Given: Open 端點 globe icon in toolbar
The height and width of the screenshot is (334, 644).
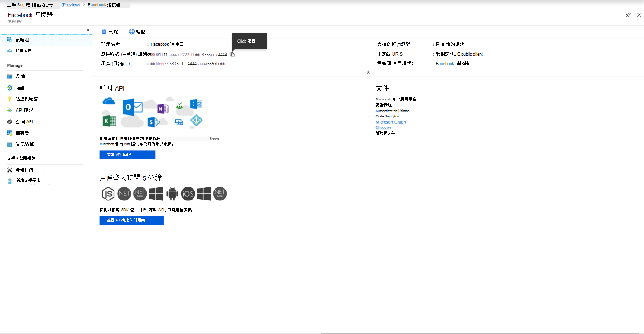Looking at the screenshot, I should pyautogui.click(x=131, y=31).
